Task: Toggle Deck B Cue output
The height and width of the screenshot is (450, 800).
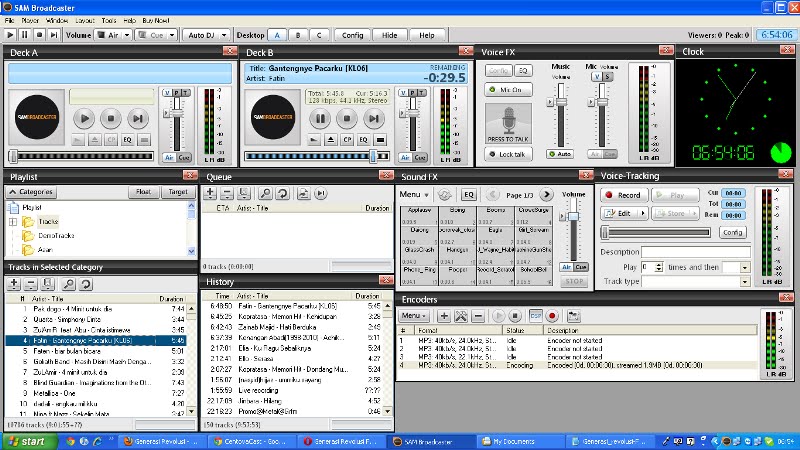Action: (x=420, y=158)
